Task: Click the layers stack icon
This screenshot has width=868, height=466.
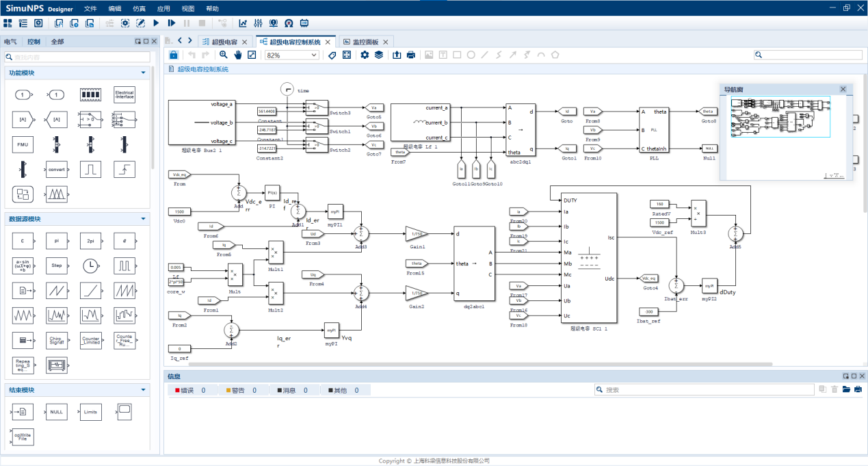Action: pos(378,55)
